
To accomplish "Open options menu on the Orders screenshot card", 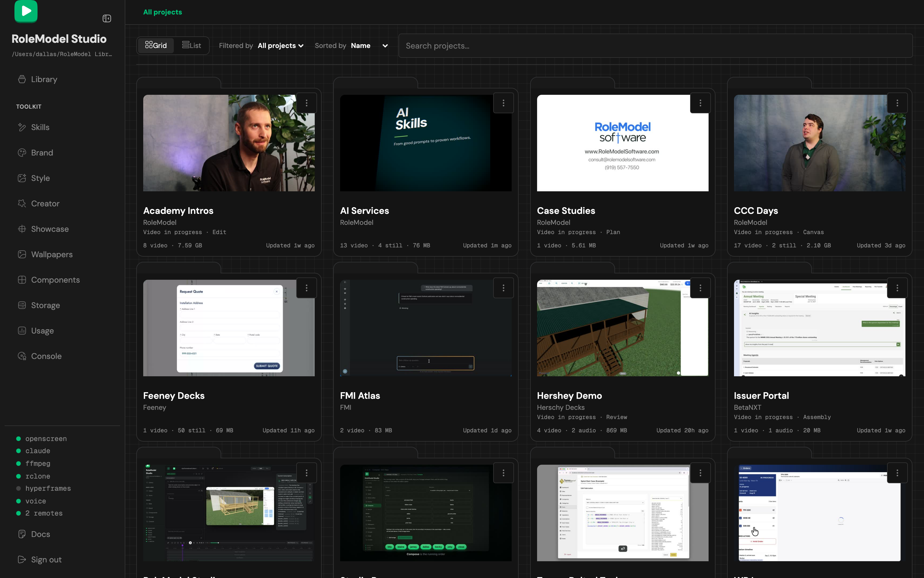I will click(897, 473).
